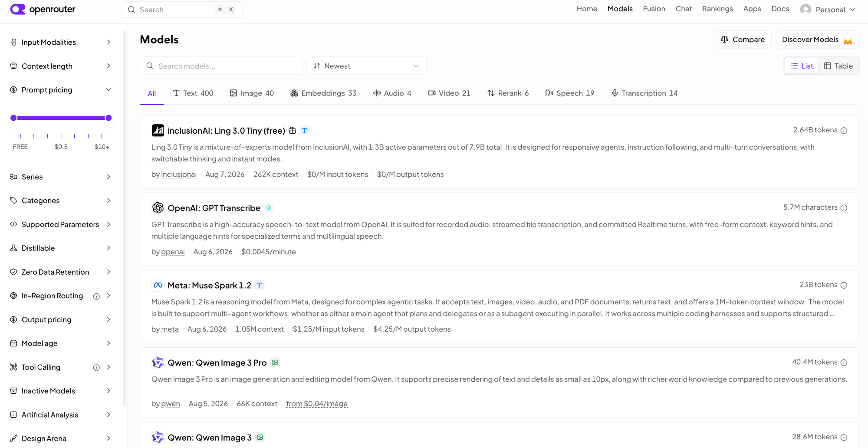This screenshot has width=868, height=448.
Task: Expand the Categories filter
Action: [x=61, y=201]
